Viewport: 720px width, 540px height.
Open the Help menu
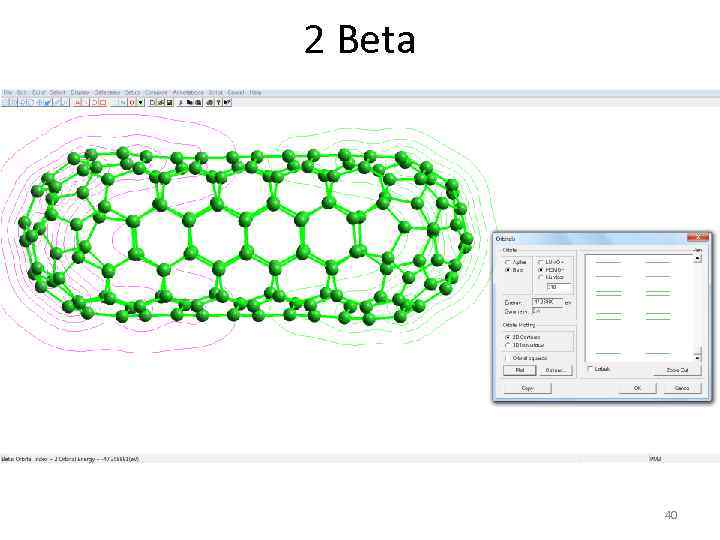pos(255,92)
